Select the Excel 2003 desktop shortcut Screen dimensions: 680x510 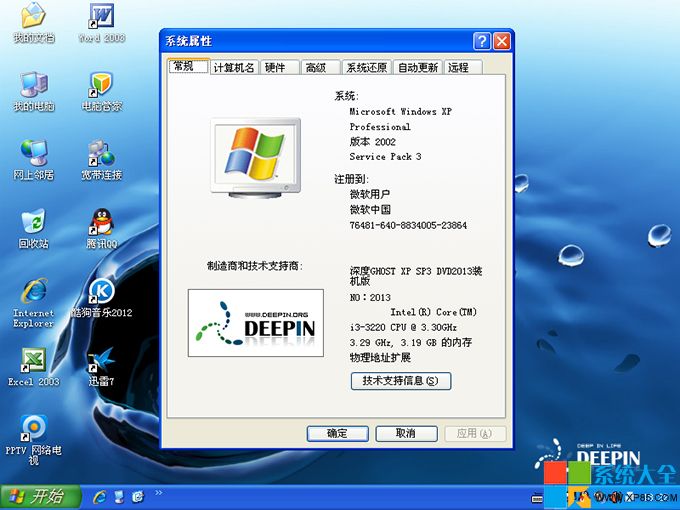[33, 367]
